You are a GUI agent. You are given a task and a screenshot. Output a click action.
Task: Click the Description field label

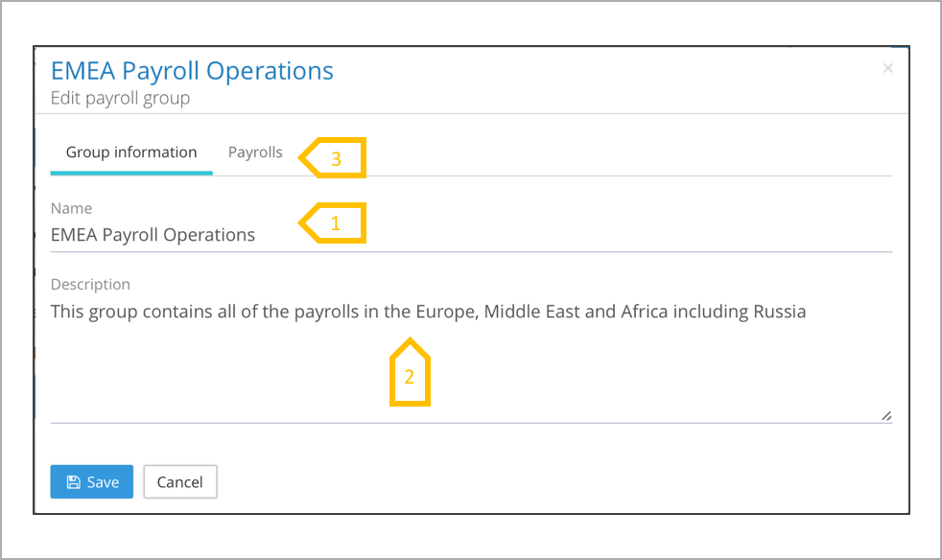click(x=90, y=284)
